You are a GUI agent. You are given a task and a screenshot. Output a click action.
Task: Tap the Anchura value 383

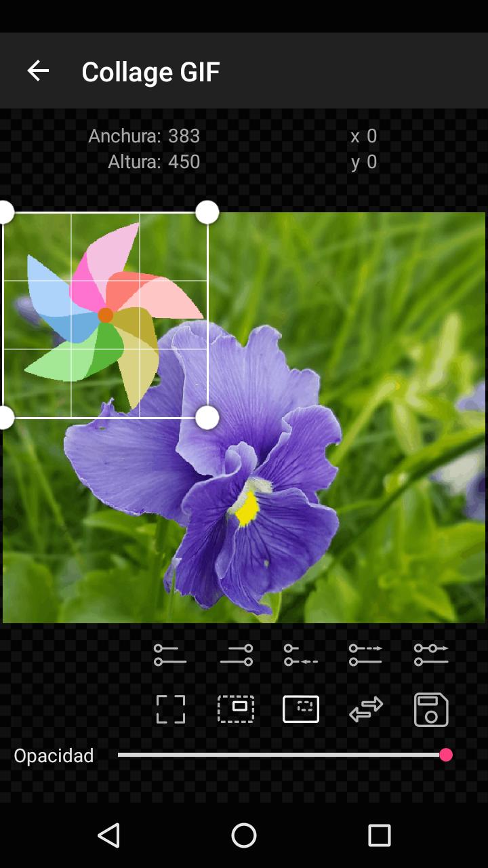184,136
